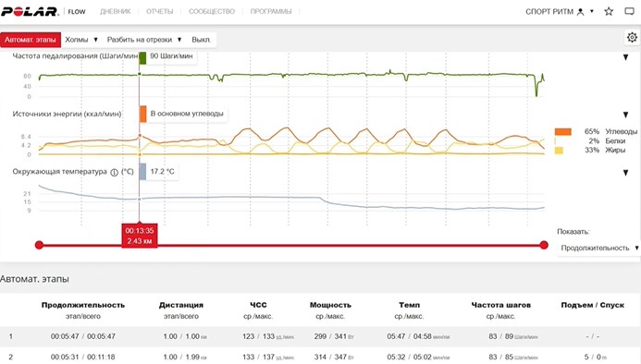The width and height of the screenshot is (641, 364).
Task: Click the 90 Шаги/мин tooltip value
Action: [171, 56]
